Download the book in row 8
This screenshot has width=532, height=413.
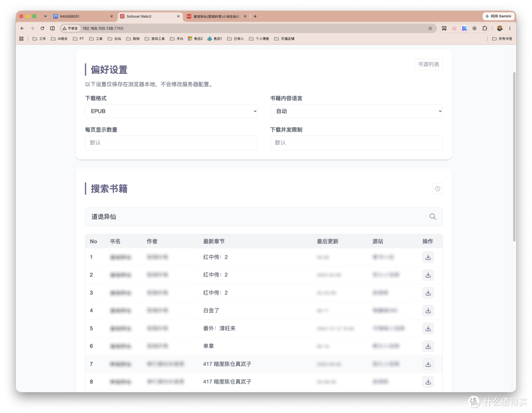[x=428, y=382]
